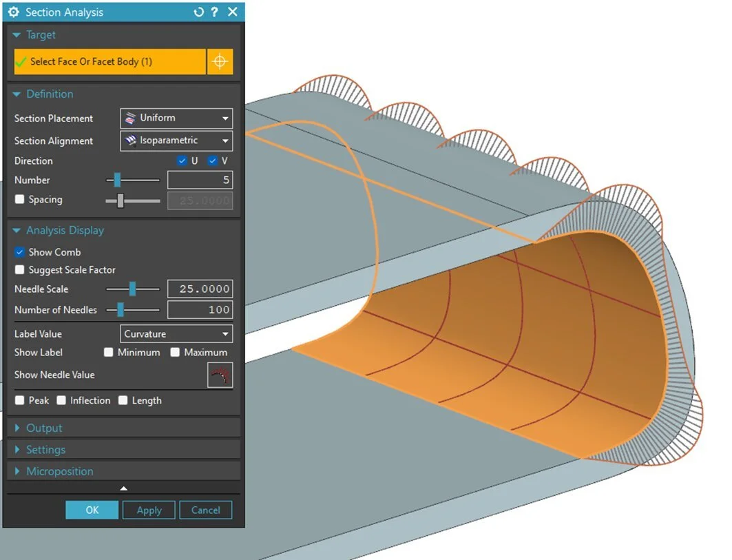This screenshot has width=732, height=560.
Task: Check the Minimum label checkbox
Action: pos(108,352)
